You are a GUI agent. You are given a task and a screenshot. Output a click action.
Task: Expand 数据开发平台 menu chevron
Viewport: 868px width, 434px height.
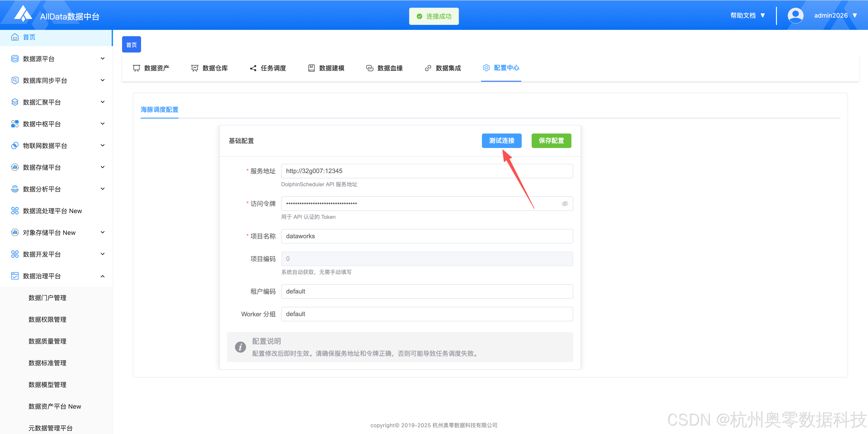103,254
